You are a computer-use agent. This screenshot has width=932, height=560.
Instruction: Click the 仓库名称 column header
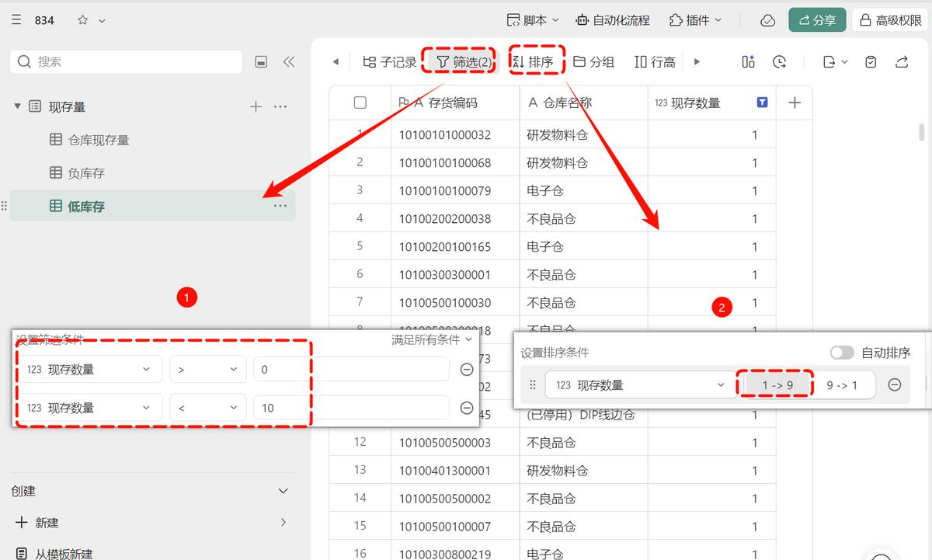[584, 103]
